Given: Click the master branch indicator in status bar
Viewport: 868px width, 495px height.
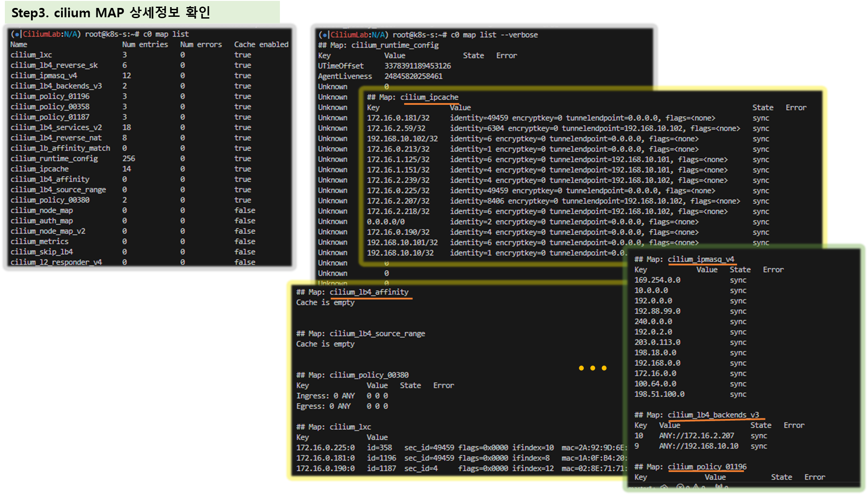Looking at the screenshot, I should (x=640, y=488).
